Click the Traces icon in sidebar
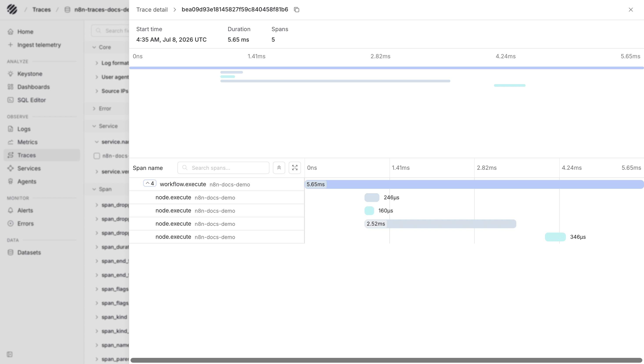The image size is (644, 364). (x=11, y=155)
